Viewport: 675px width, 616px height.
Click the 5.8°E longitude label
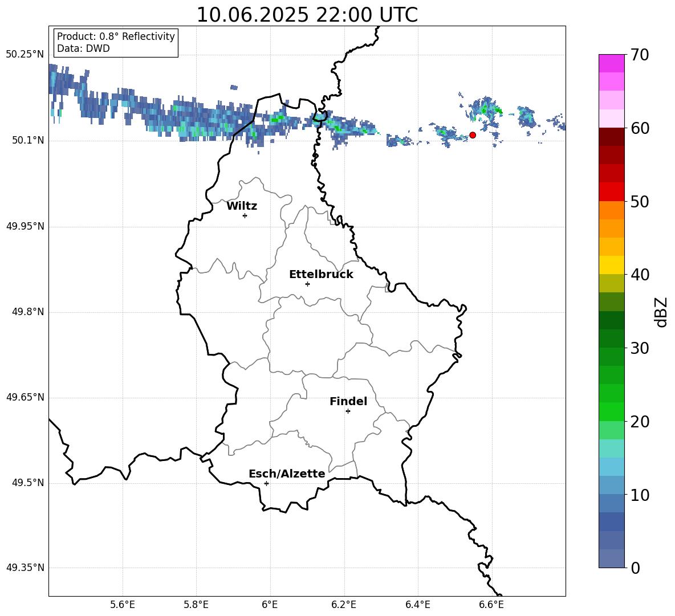pos(196,605)
